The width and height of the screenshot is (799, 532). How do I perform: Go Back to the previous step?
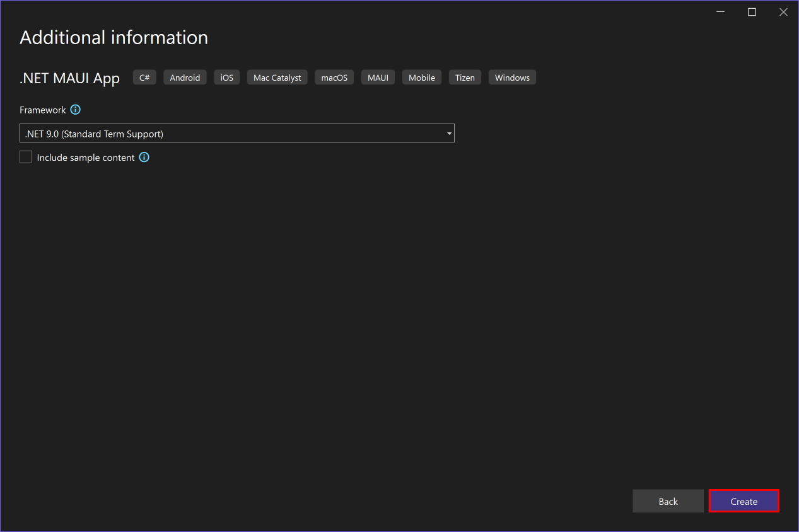[x=668, y=500]
